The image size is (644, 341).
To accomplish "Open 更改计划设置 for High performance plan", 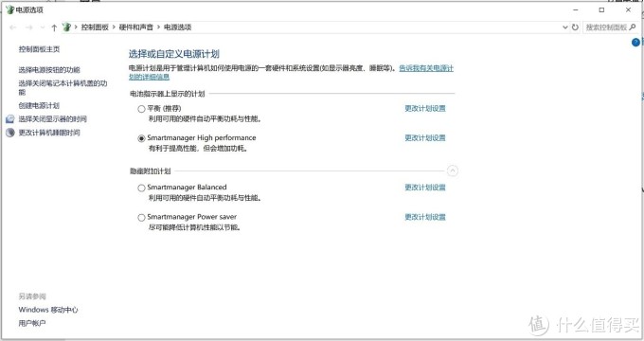I will (425, 138).
